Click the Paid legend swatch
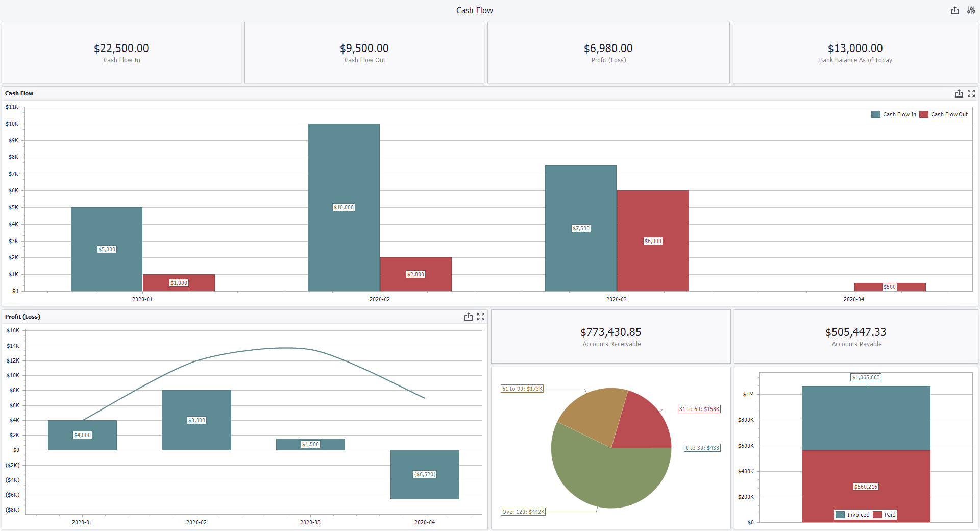 pos(877,515)
